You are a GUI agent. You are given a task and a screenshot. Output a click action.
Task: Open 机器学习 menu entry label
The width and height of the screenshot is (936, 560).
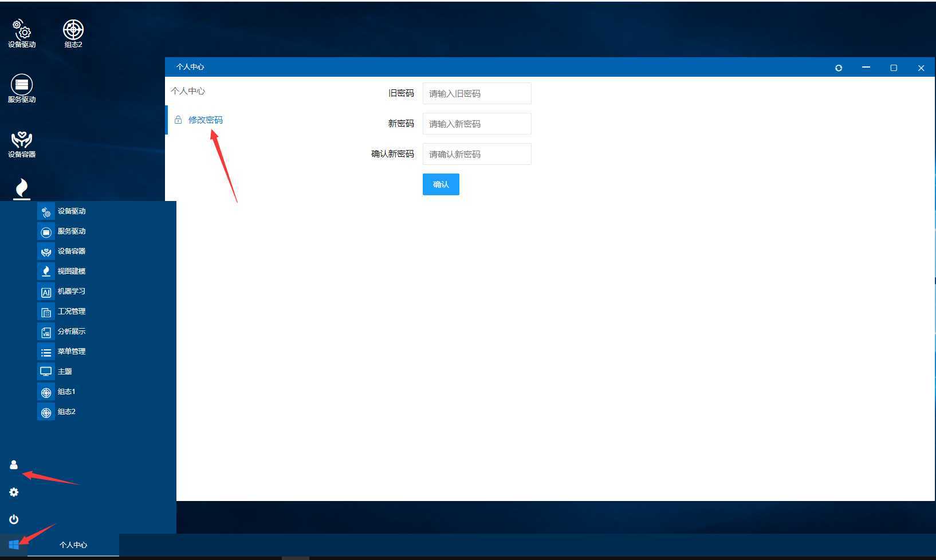click(72, 291)
